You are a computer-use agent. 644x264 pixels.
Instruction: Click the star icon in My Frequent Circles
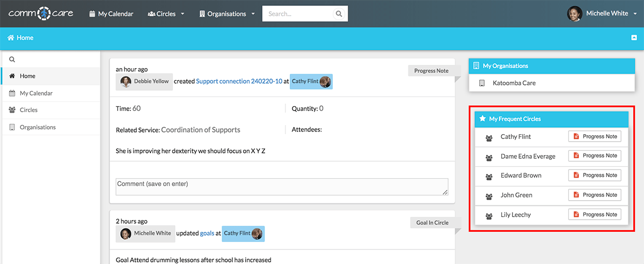(482, 119)
